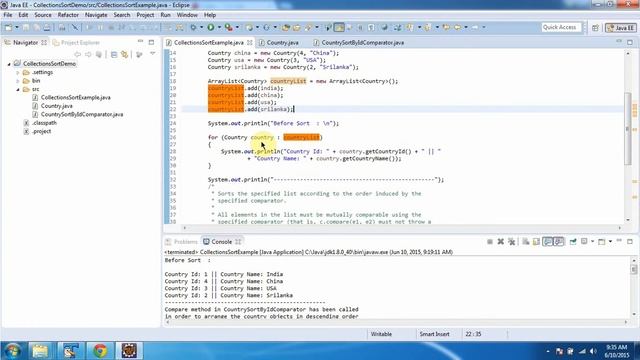
Task: Close the CollectionsSortExample.java editor tab
Action: [249, 42]
